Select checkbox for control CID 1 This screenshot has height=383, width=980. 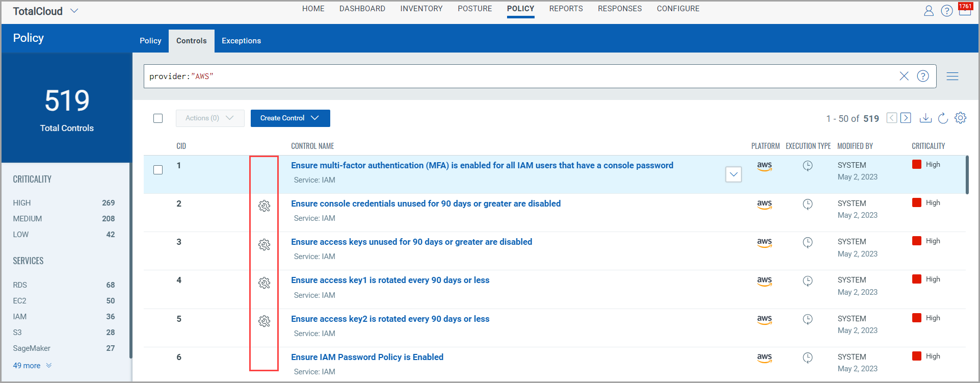tap(158, 170)
